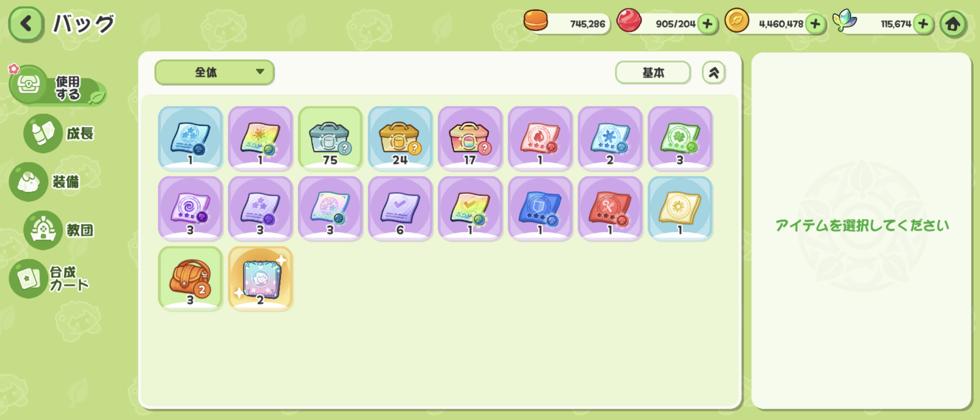
Task: Select the green clover ticket item
Action: point(680,138)
